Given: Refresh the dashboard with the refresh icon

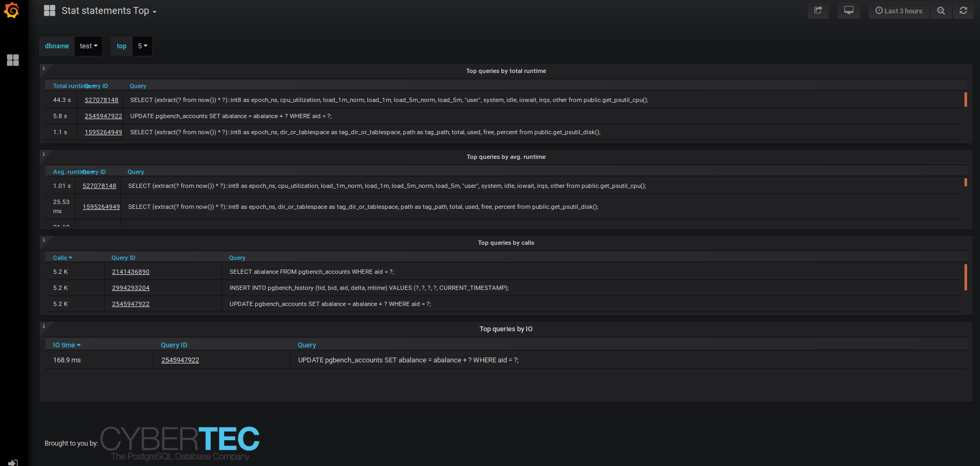Looking at the screenshot, I should coord(963,11).
